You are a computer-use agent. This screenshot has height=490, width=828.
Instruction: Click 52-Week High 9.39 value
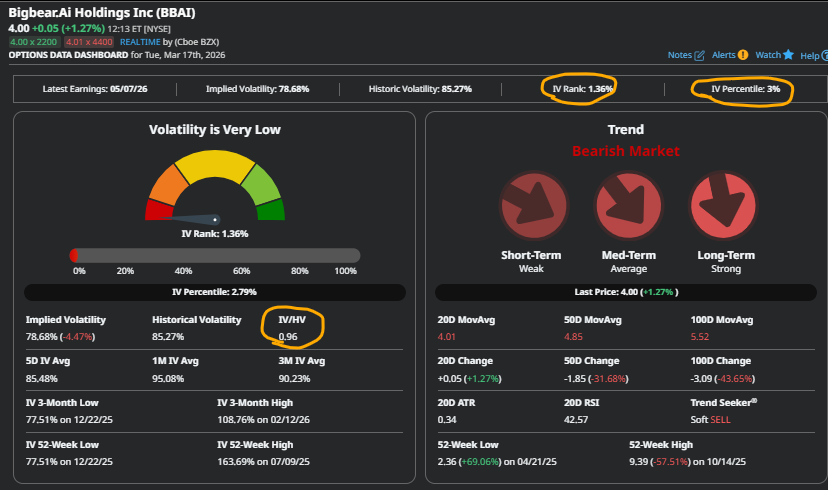687,461
